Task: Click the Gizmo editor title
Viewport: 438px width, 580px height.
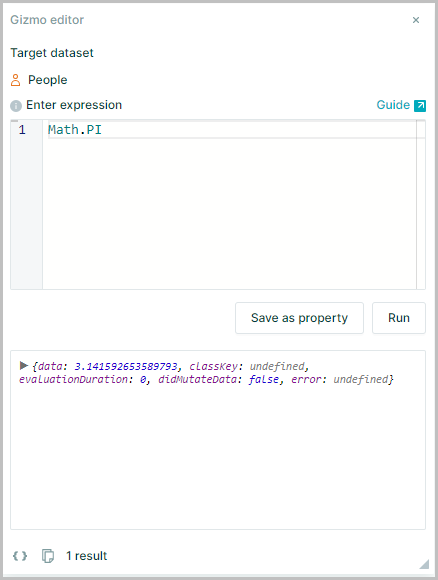Action: pyautogui.click(x=47, y=20)
